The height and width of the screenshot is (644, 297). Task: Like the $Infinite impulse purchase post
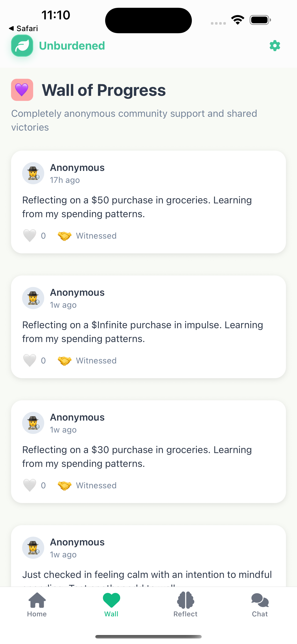(x=29, y=360)
